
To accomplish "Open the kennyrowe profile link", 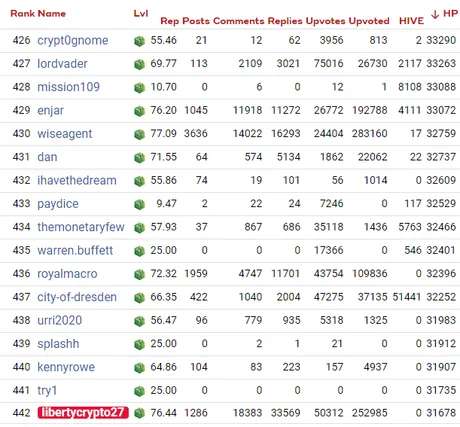I will click(x=66, y=367).
